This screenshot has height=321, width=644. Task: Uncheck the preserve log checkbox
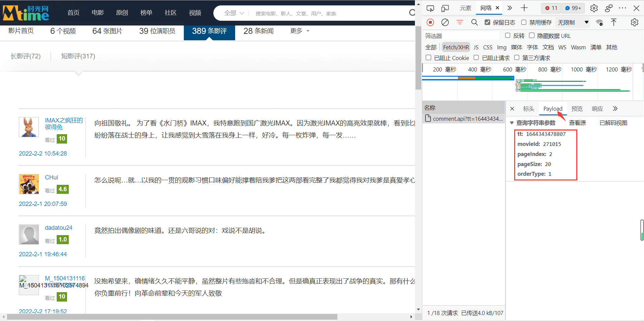point(487,22)
